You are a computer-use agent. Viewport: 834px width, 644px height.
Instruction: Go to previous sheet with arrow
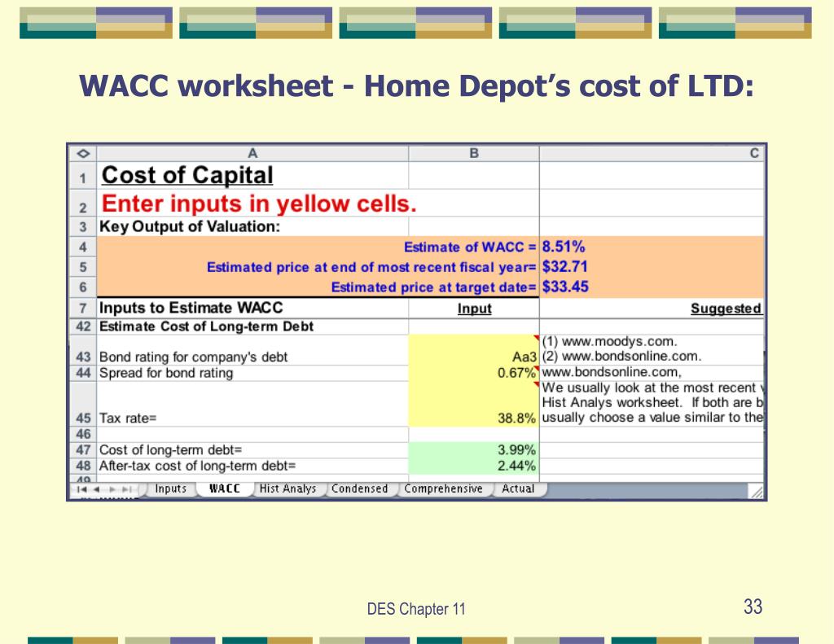point(96,489)
